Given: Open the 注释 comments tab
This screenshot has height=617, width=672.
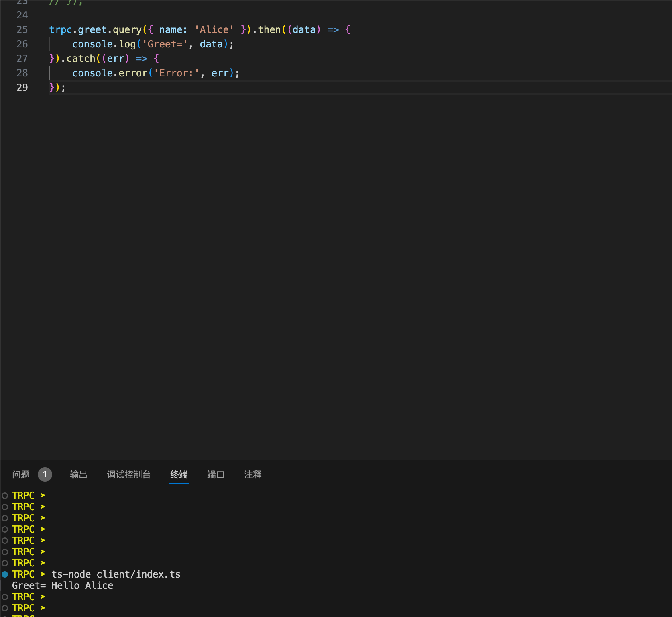Looking at the screenshot, I should pyautogui.click(x=253, y=474).
